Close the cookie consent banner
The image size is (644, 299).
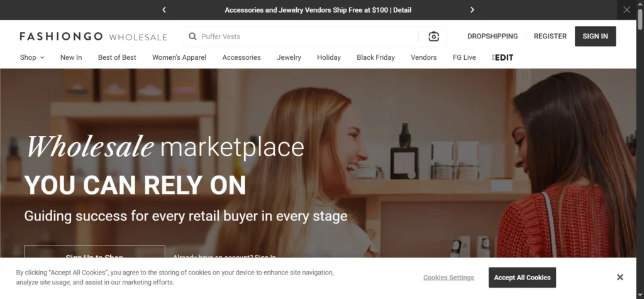click(x=619, y=277)
